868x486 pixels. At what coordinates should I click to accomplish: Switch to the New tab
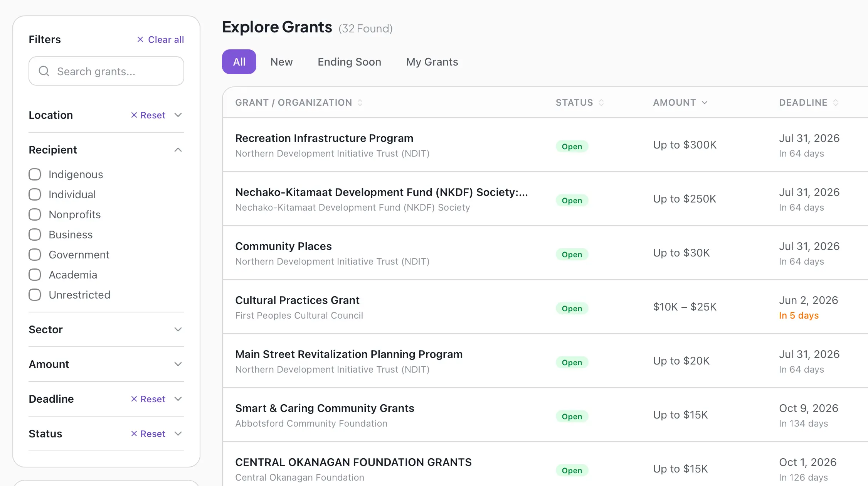point(281,62)
